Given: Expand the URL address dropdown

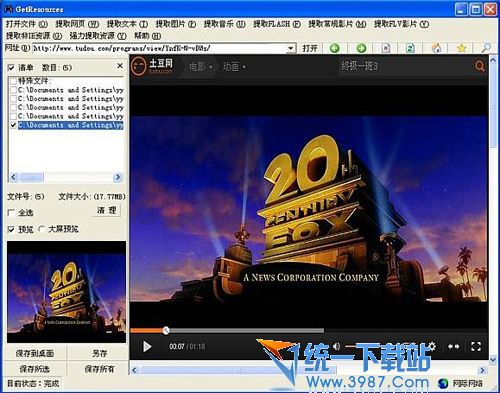Looking at the screenshot, I should point(291,48).
